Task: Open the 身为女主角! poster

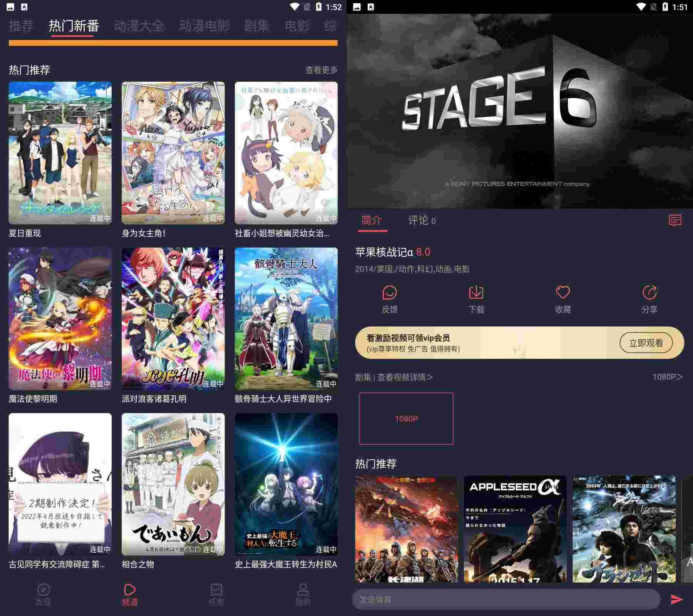Action: [173, 153]
